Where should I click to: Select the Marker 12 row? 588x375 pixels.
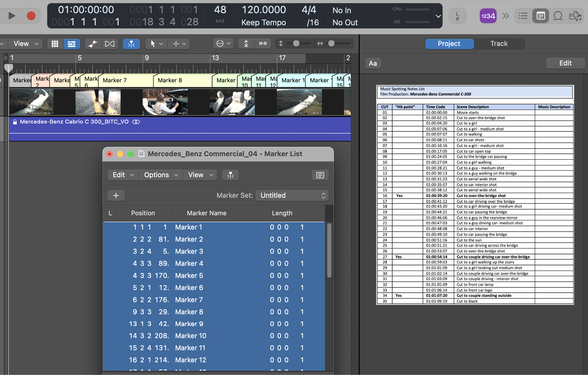tap(214, 360)
